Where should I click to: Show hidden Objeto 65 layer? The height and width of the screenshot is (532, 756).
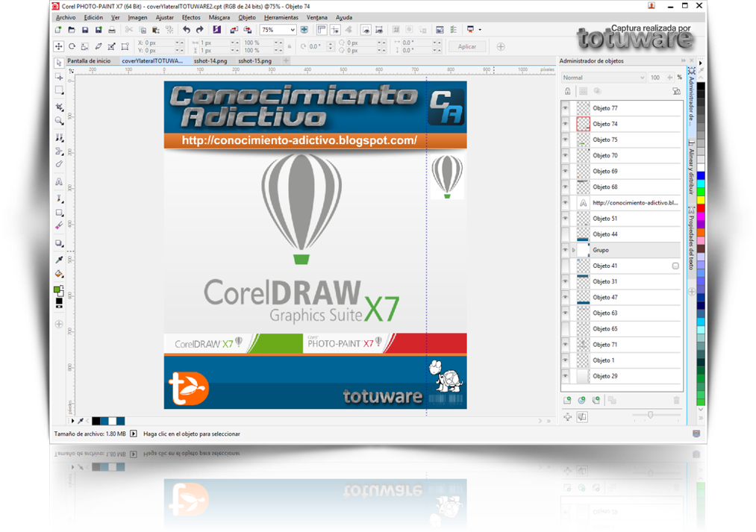[x=565, y=328]
